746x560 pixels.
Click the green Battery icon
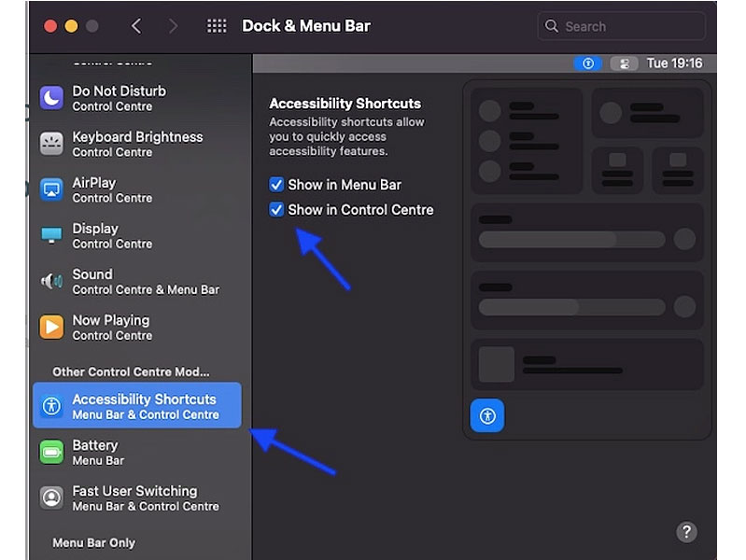pyautogui.click(x=51, y=452)
